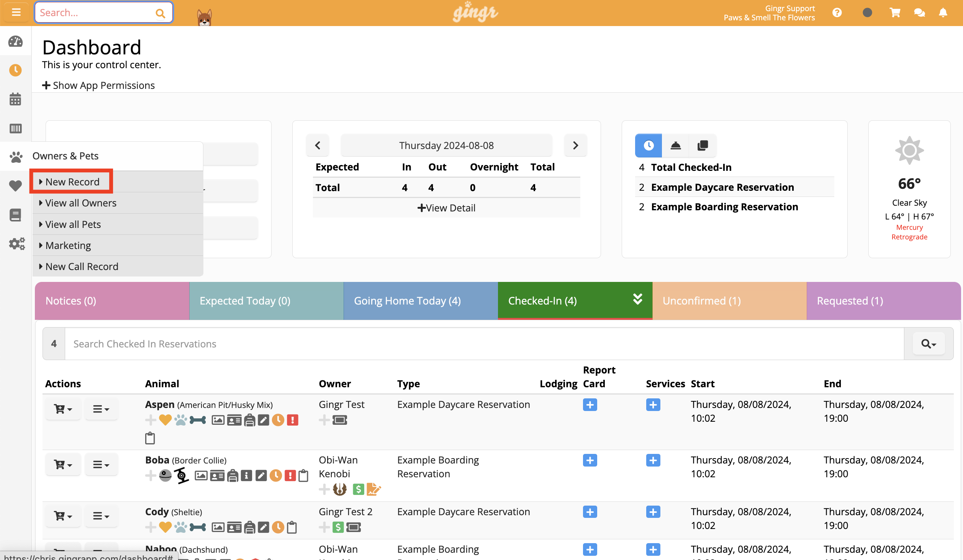
Task: Click the search magnifier in top bar
Action: tap(160, 13)
